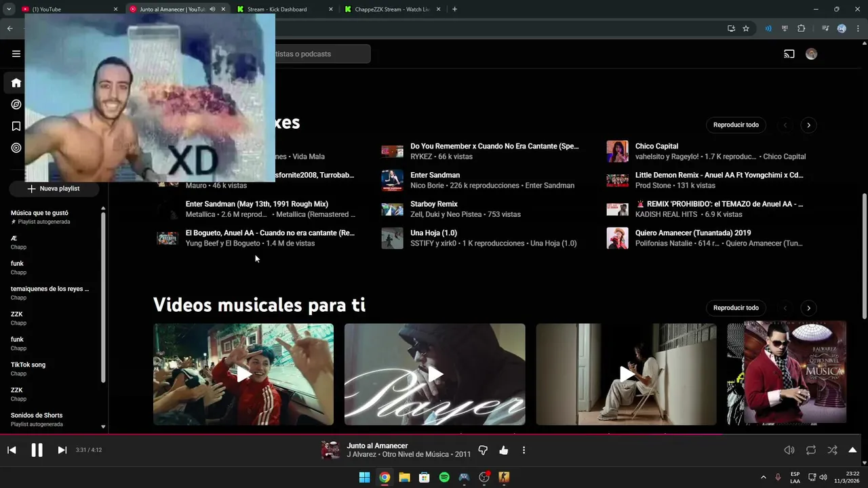Click the Windows Start button
This screenshot has width=868, height=488.
[364, 477]
